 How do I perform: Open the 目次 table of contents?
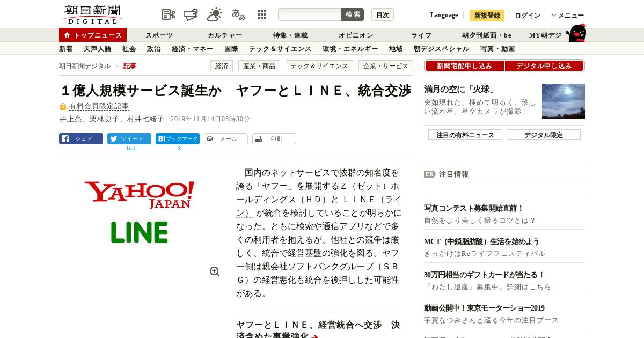[383, 14]
